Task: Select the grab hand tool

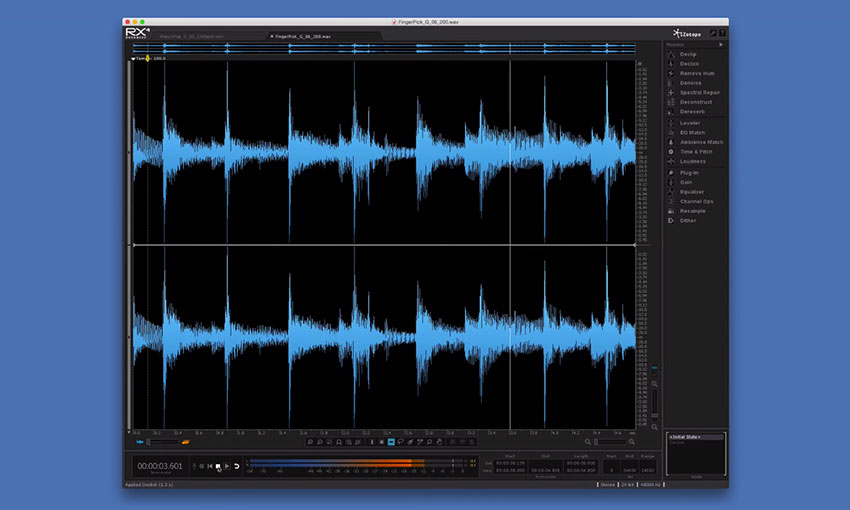Action: (439, 442)
